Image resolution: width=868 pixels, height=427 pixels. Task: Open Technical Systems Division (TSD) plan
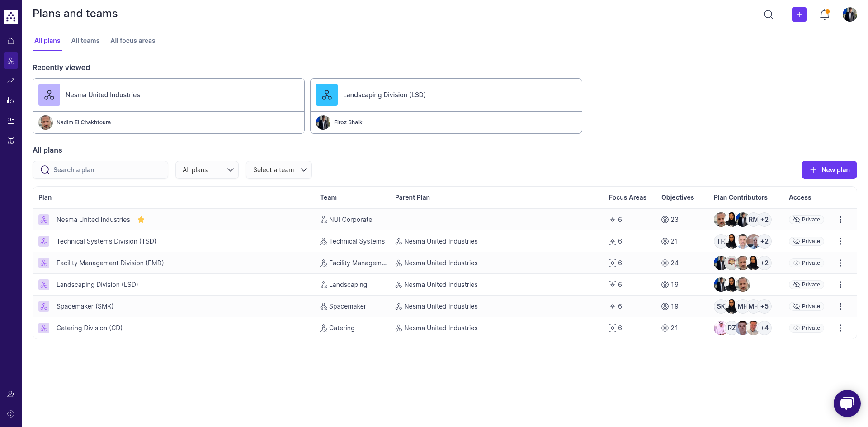tap(106, 241)
